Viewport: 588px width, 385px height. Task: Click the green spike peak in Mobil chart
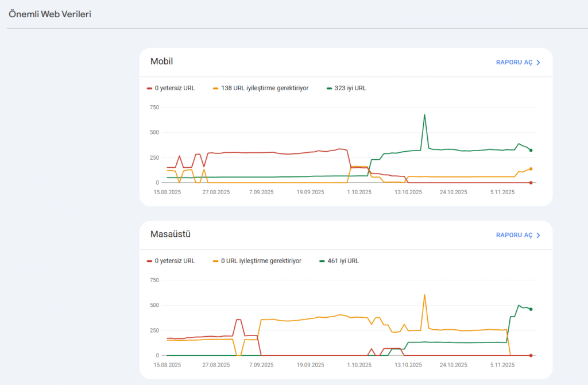coord(424,115)
